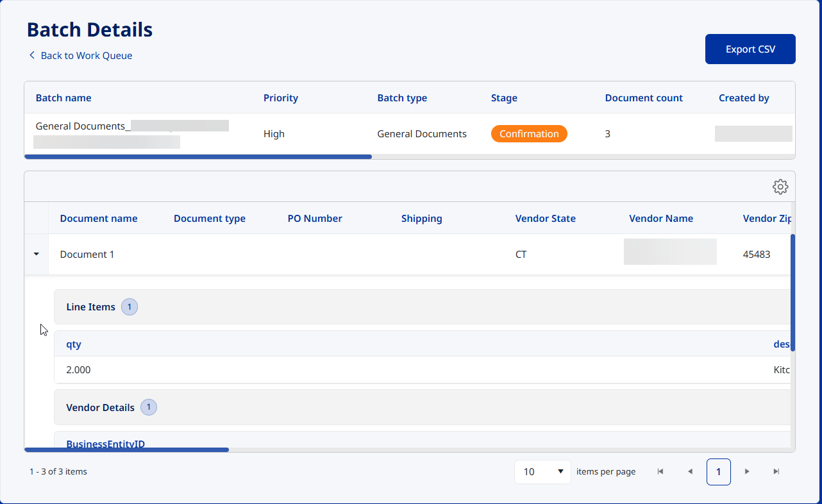This screenshot has height=504, width=822.
Task: Open items per page dropdown
Action: coord(542,471)
